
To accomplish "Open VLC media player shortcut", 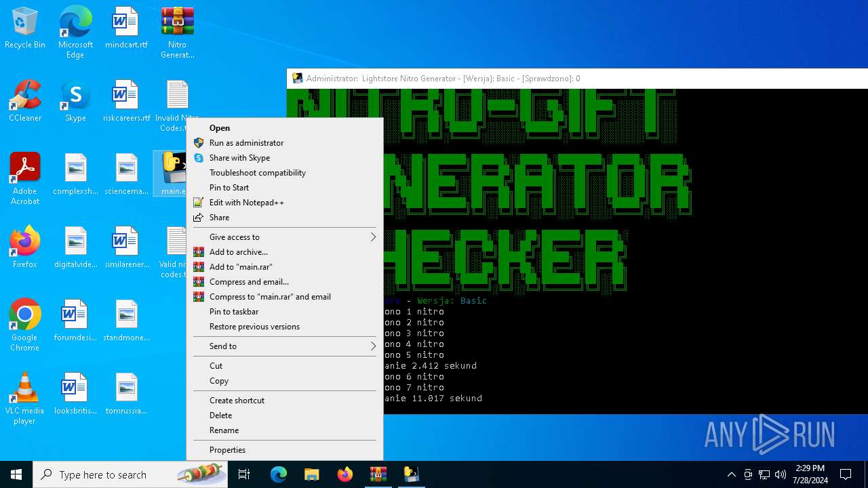I will tap(25, 399).
